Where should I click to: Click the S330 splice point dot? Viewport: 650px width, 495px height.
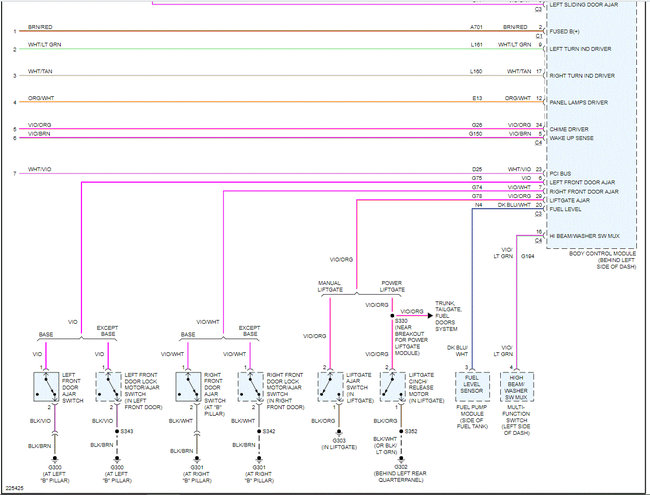(393, 315)
